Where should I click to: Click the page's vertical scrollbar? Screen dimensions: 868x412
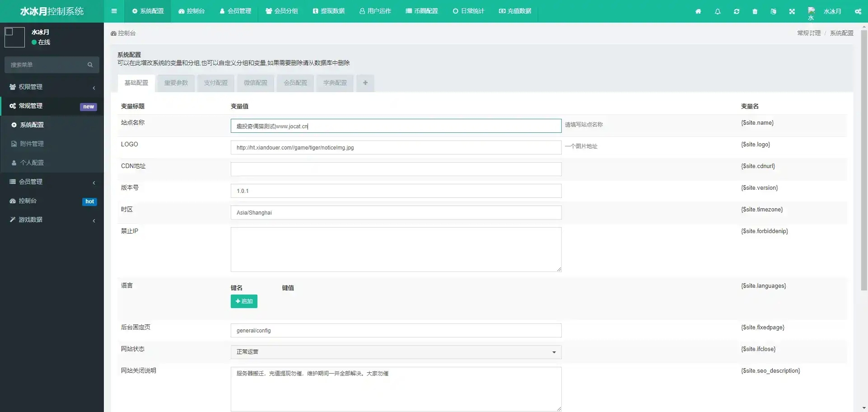click(x=863, y=158)
